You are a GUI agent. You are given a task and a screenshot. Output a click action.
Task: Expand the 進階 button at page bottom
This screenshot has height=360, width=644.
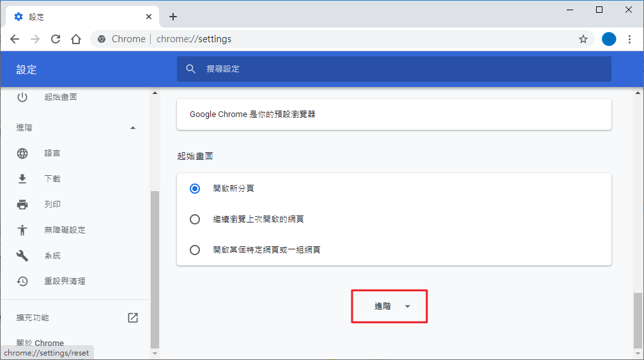click(389, 306)
